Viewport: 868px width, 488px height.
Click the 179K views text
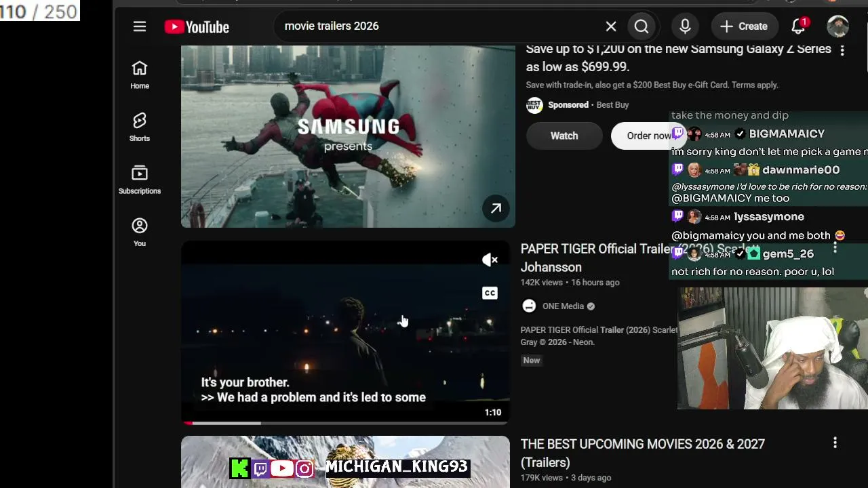point(542,478)
